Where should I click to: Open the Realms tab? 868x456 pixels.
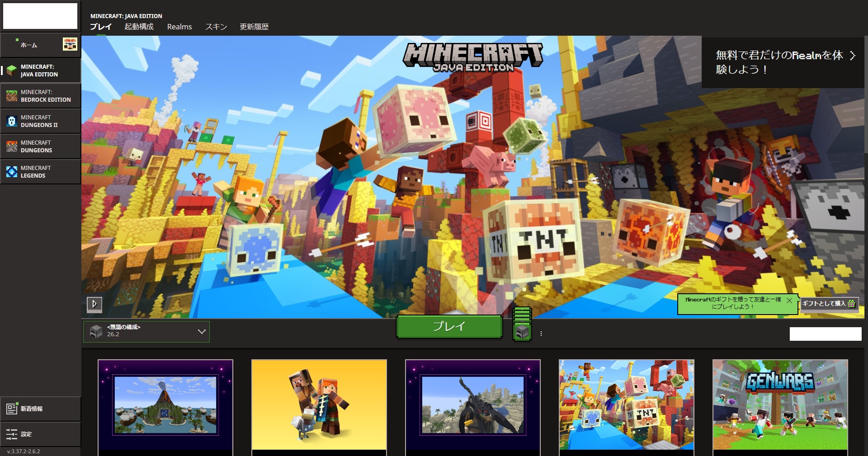179,27
